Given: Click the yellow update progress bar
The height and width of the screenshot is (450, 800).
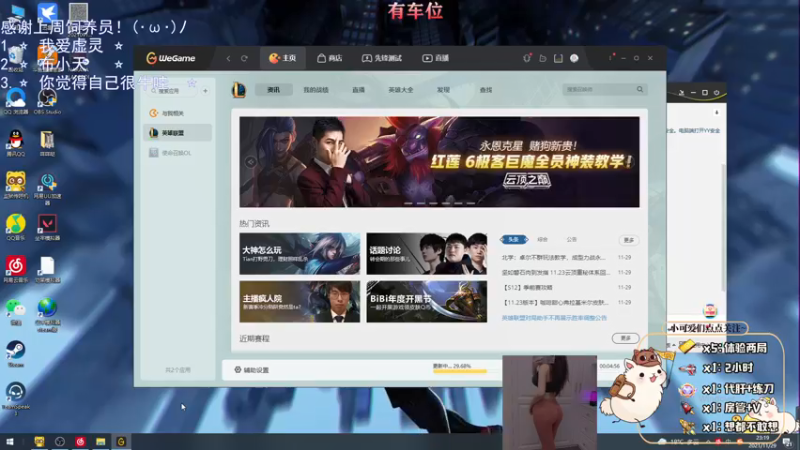Looking at the screenshot, I should click(x=460, y=371).
